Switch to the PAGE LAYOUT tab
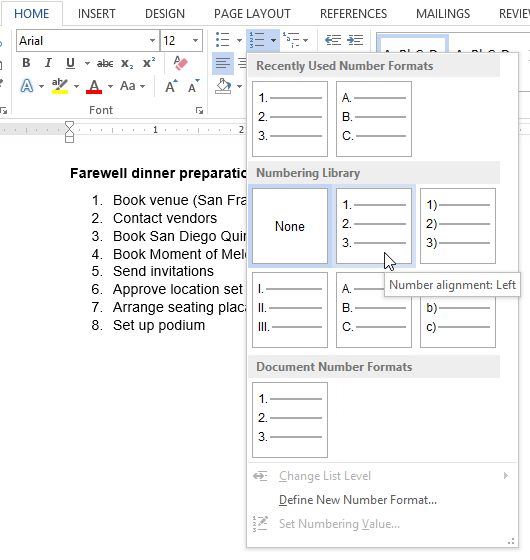 [252, 14]
